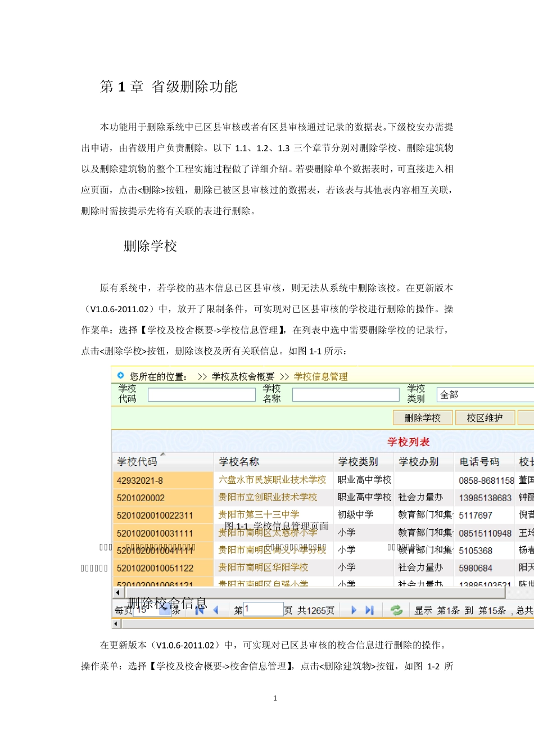Click 学校列表 table title
This screenshot has width=534, height=756.
[x=409, y=442]
